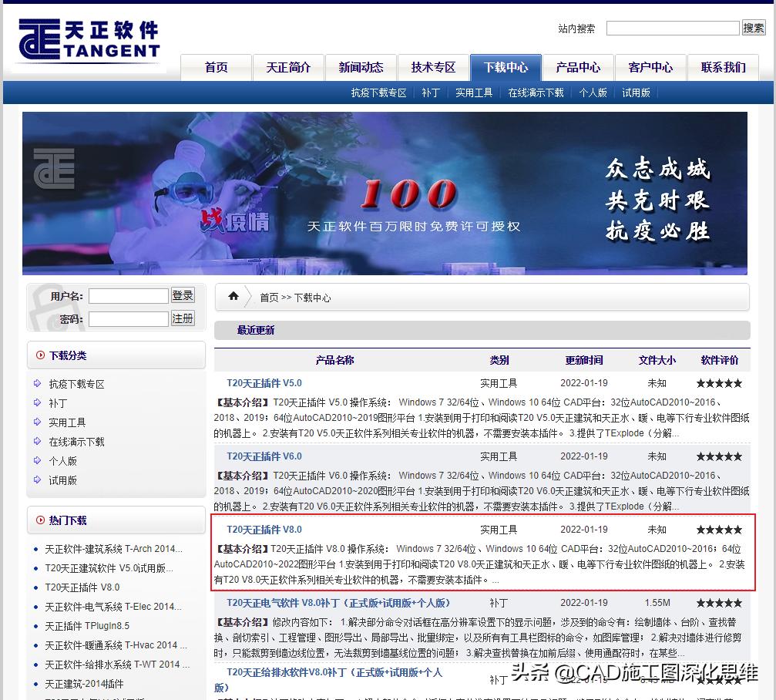776x700 pixels.
Task: Open T20天正给排水软件V8.0补丁 product link
Action: pos(328,679)
